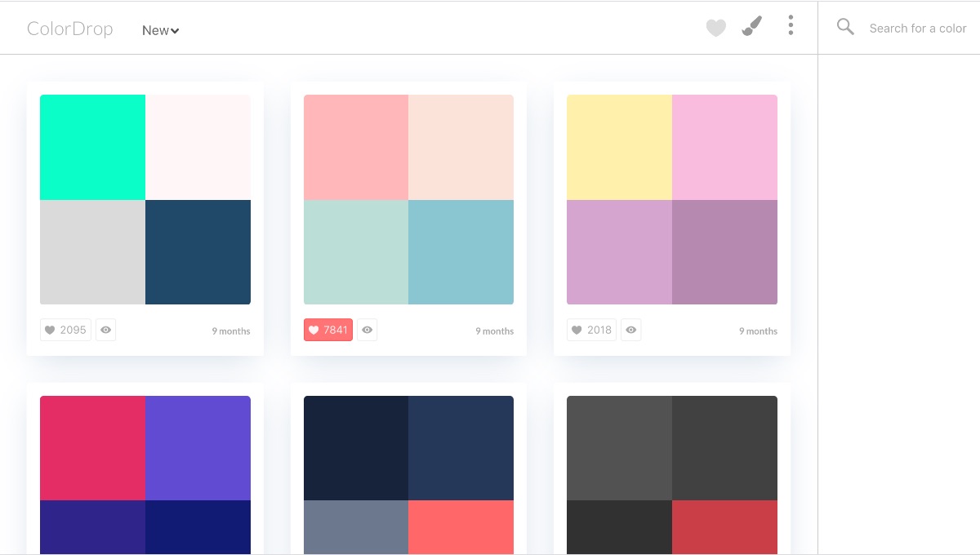Click the dusty mauve swatch
The height and width of the screenshot is (555, 980).
point(724,252)
